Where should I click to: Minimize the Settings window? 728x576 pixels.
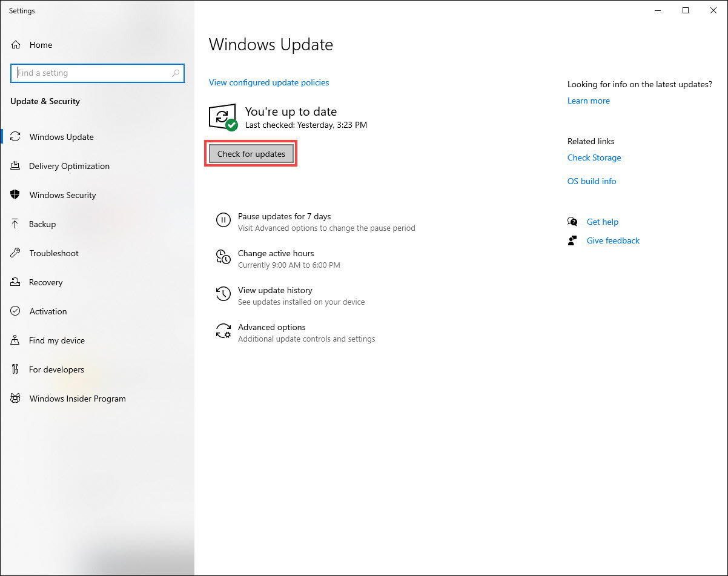[x=658, y=10]
